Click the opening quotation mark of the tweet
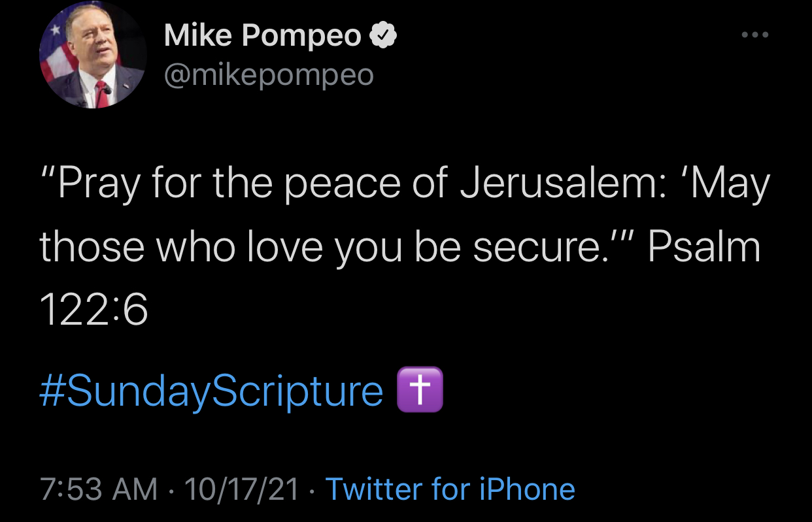 tap(48, 174)
